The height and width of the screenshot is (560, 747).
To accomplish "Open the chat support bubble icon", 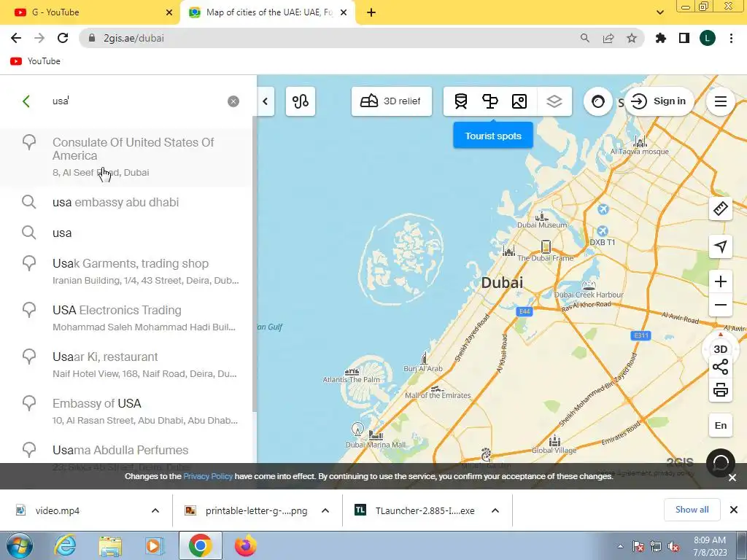I will [720, 463].
